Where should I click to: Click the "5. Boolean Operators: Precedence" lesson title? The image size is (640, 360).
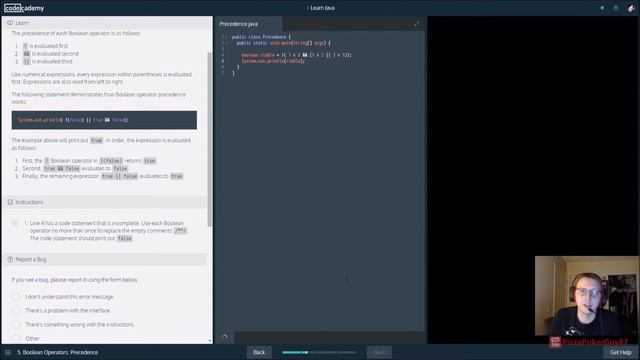(58, 352)
